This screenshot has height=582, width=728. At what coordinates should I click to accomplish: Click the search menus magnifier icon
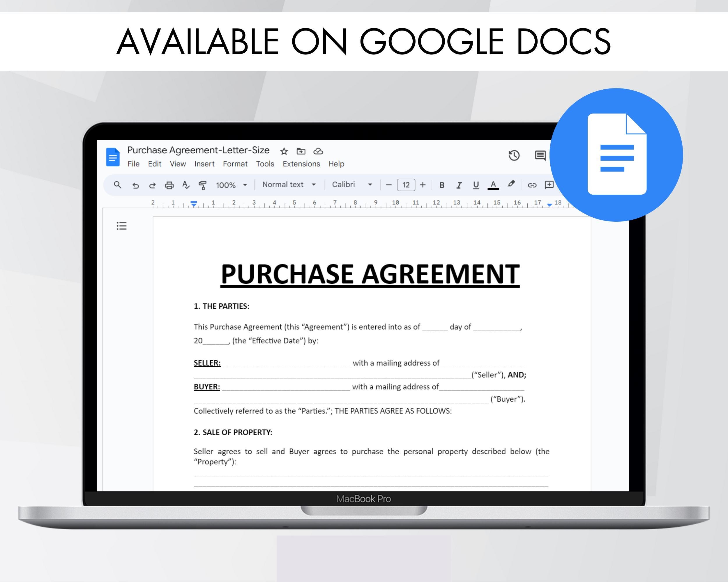[118, 185]
